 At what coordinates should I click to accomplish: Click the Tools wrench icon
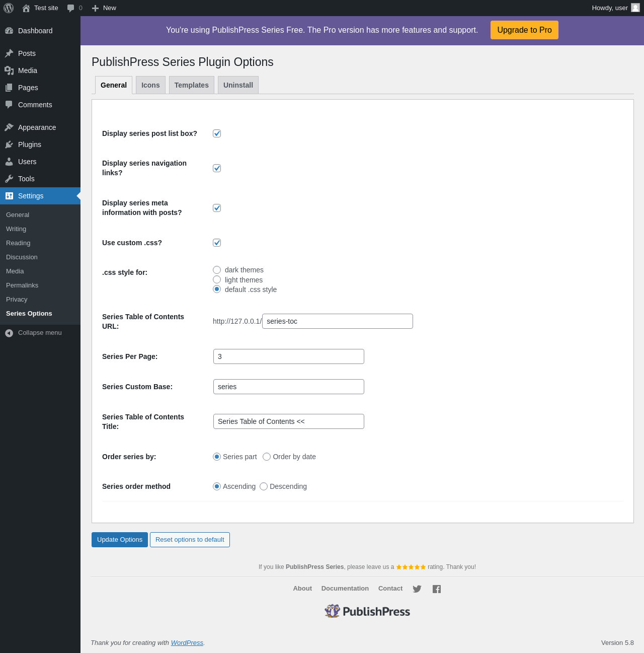[9, 179]
